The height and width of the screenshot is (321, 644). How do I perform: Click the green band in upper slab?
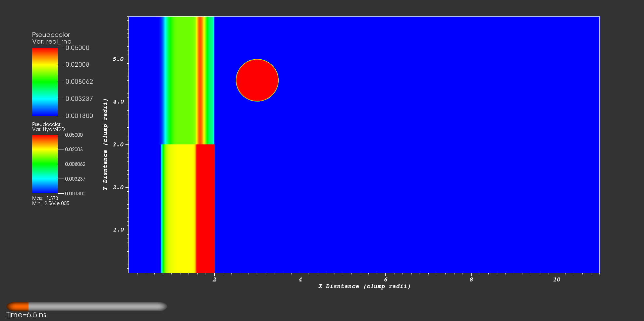[181, 80]
